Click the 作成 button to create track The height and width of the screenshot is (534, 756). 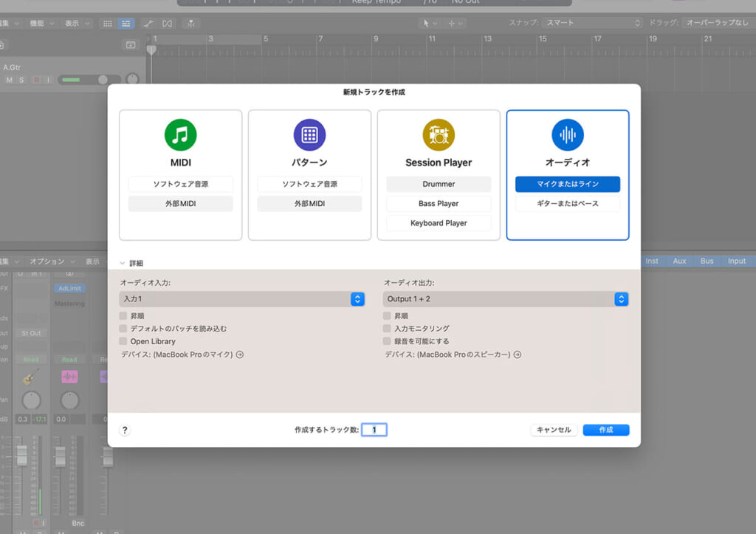click(605, 429)
